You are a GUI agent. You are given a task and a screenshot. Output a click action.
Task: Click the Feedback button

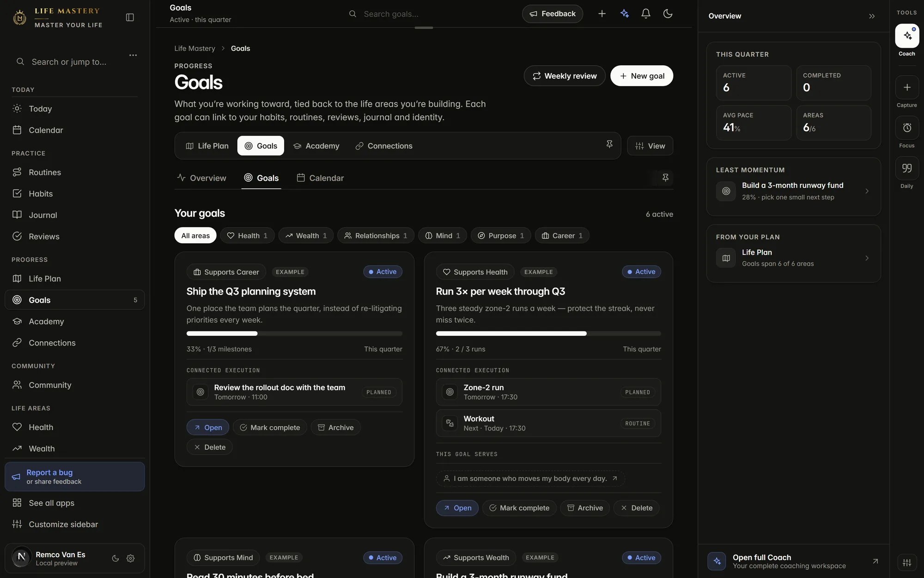point(553,14)
